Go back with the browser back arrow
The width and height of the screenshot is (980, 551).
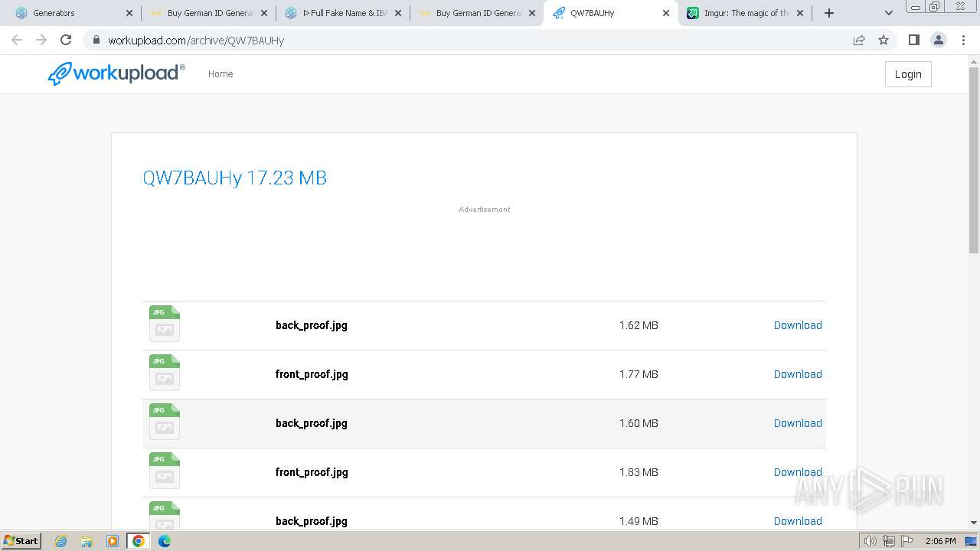point(17,40)
